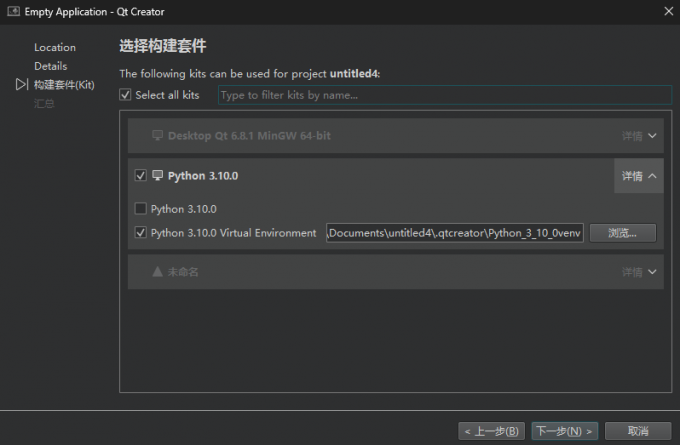Expand 详情 for the 未命名 kit
Image resolution: width=680 pixels, height=445 pixels.
[638, 271]
